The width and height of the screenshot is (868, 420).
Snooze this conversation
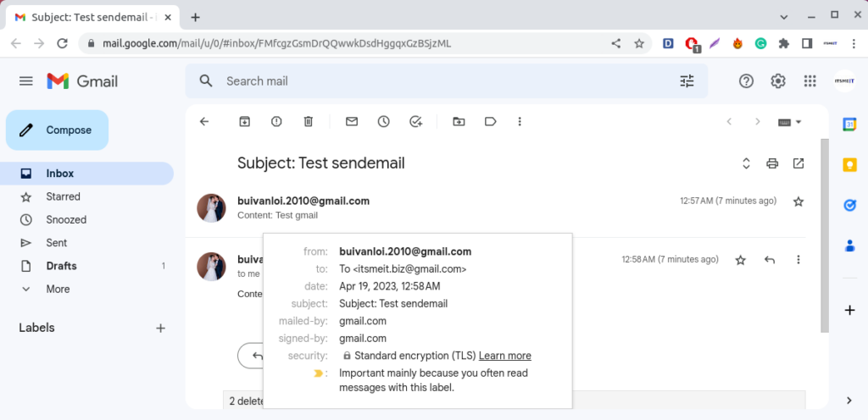tap(383, 122)
